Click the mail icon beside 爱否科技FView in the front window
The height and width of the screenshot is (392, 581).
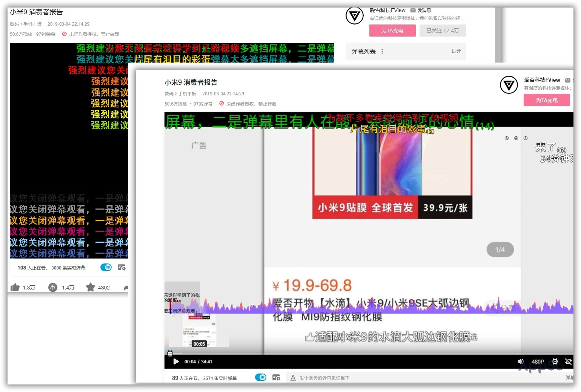coord(567,80)
